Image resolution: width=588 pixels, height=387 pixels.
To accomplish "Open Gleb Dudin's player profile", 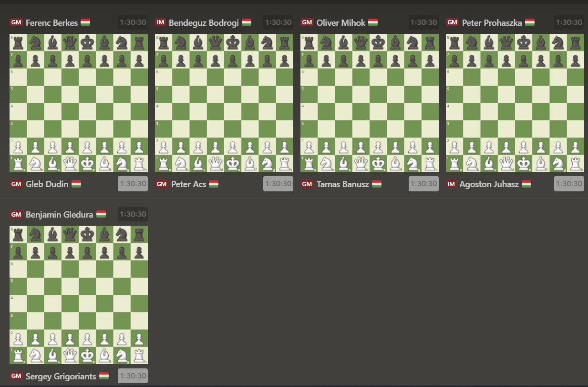I will point(47,184).
